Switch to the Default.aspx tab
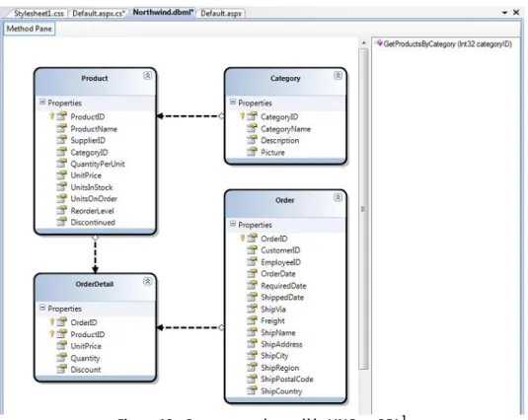 221,14
